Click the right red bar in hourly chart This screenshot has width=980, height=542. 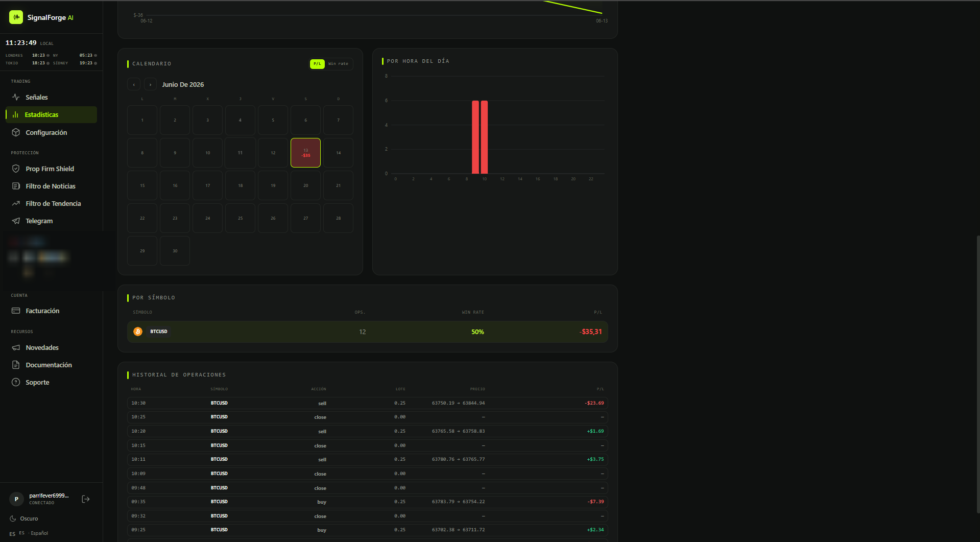click(484, 137)
